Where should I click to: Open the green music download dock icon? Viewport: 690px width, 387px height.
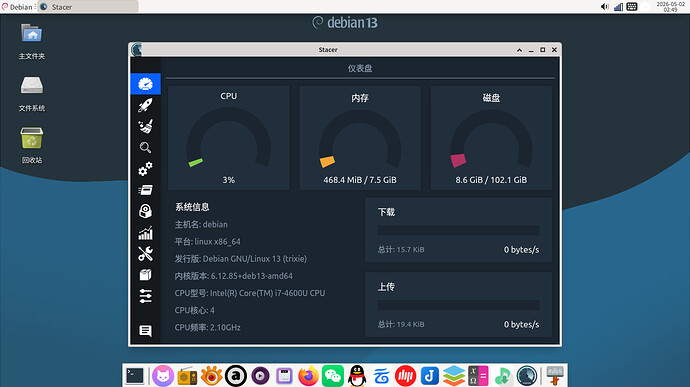502,376
